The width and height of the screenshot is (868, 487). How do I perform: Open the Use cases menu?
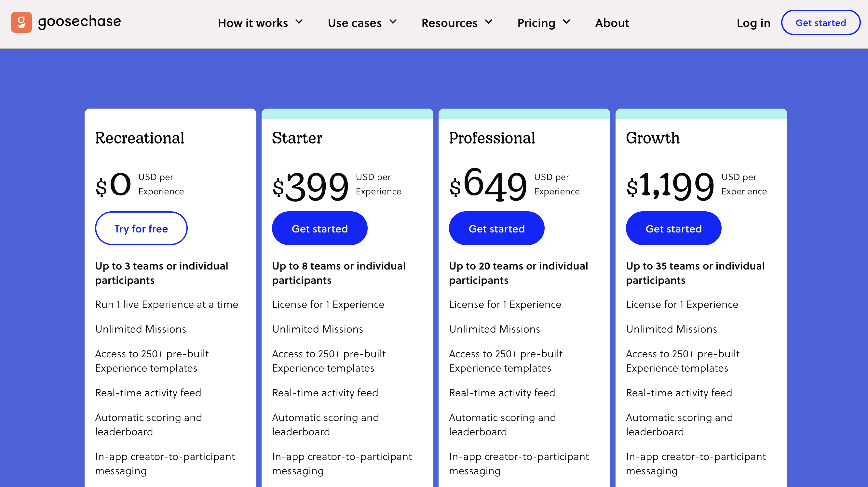tap(355, 23)
